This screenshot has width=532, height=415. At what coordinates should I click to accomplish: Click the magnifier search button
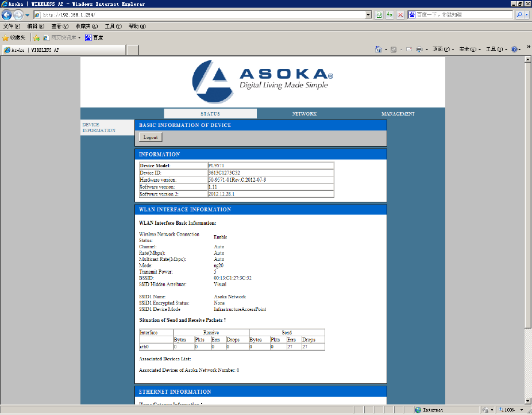pos(519,14)
